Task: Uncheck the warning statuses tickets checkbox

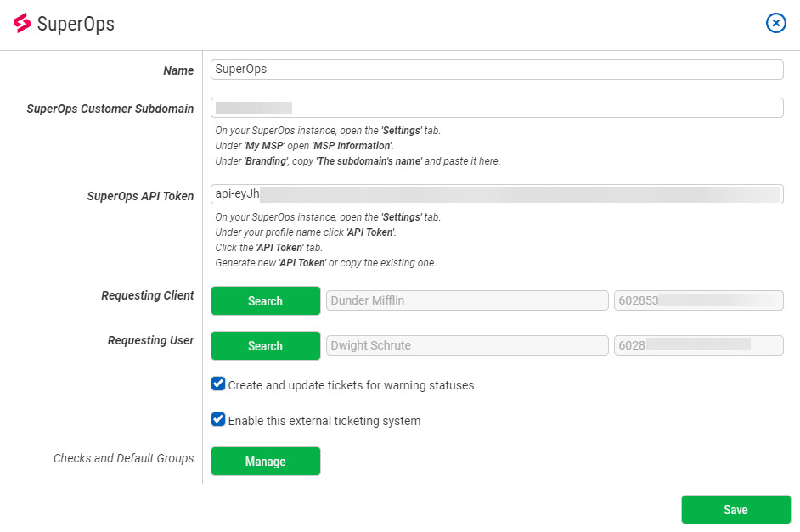Action: click(218, 384)
